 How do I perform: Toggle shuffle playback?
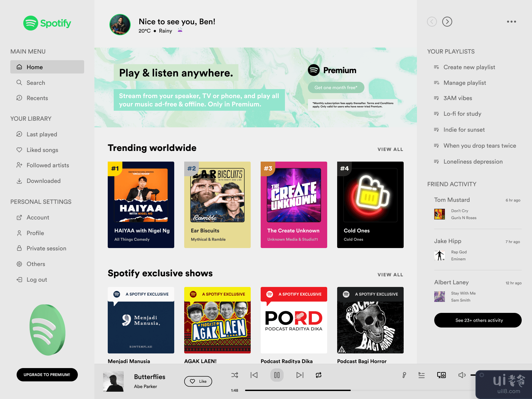[x=234, y=375]
